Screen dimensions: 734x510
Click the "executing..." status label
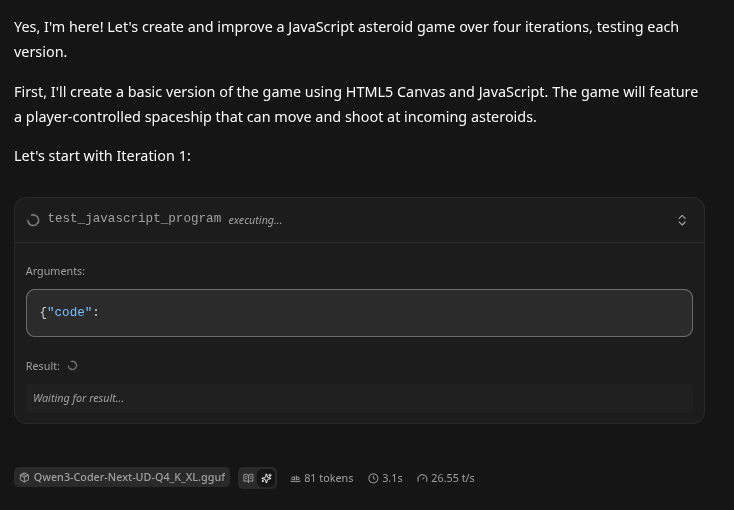coord(255,220)
